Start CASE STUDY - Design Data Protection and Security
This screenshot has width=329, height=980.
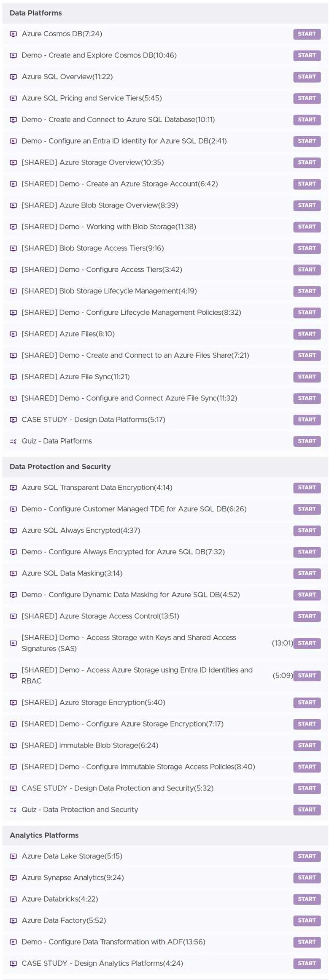click(x=307, y=788)
